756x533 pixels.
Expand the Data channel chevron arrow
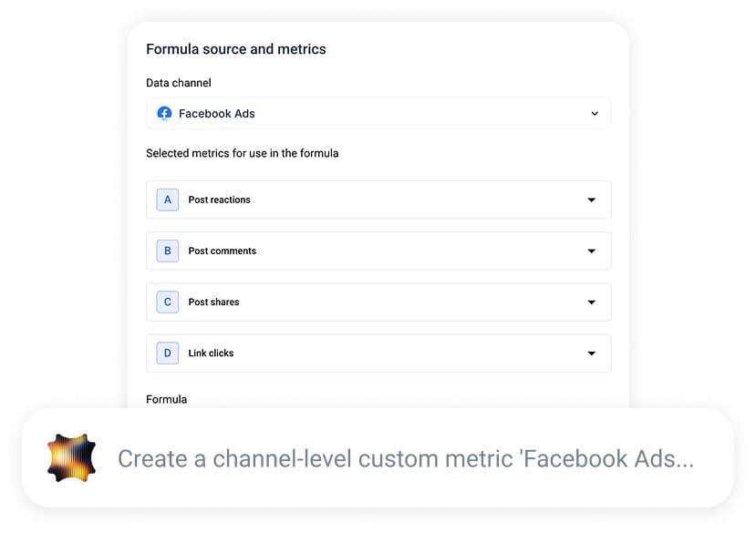[x=595, y=114]
